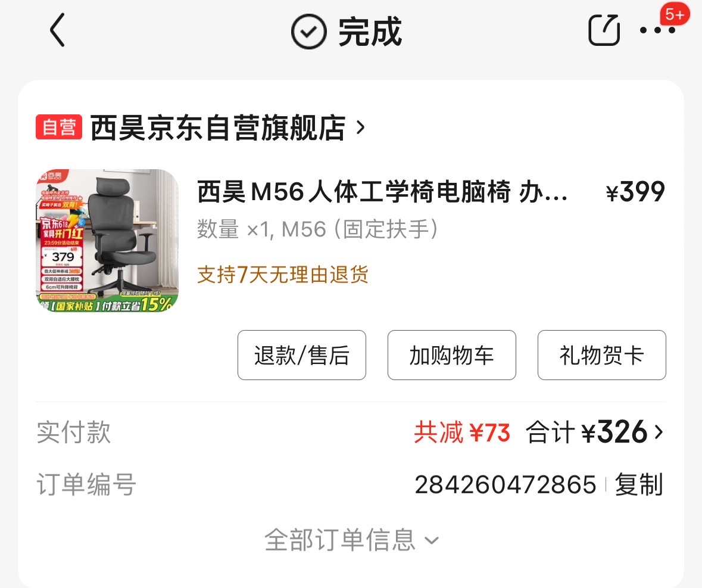The image size is (702, 588).
Task: Open the chair product thumbnail
Action: coord(107,241)
